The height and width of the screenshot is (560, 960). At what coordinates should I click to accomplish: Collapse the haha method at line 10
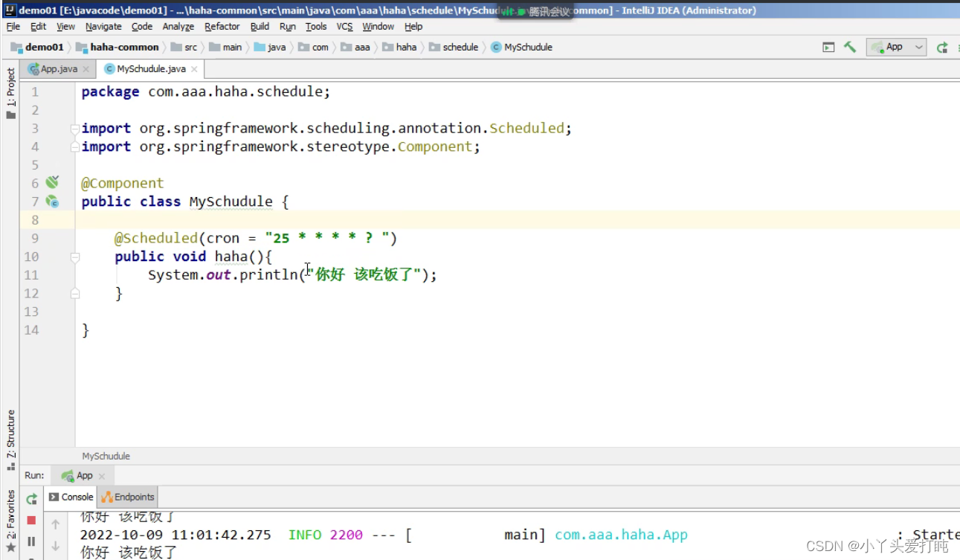coord(74,257)
